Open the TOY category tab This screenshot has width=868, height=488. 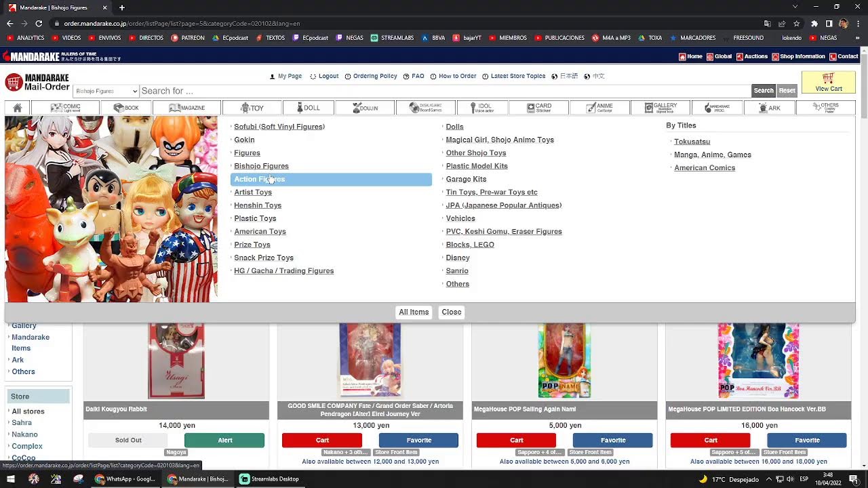(x=252, y=108)
